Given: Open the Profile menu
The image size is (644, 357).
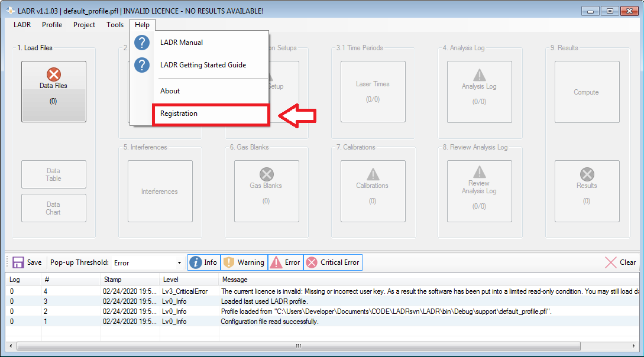Looking at the screenshot, I should tap(52, 25).
